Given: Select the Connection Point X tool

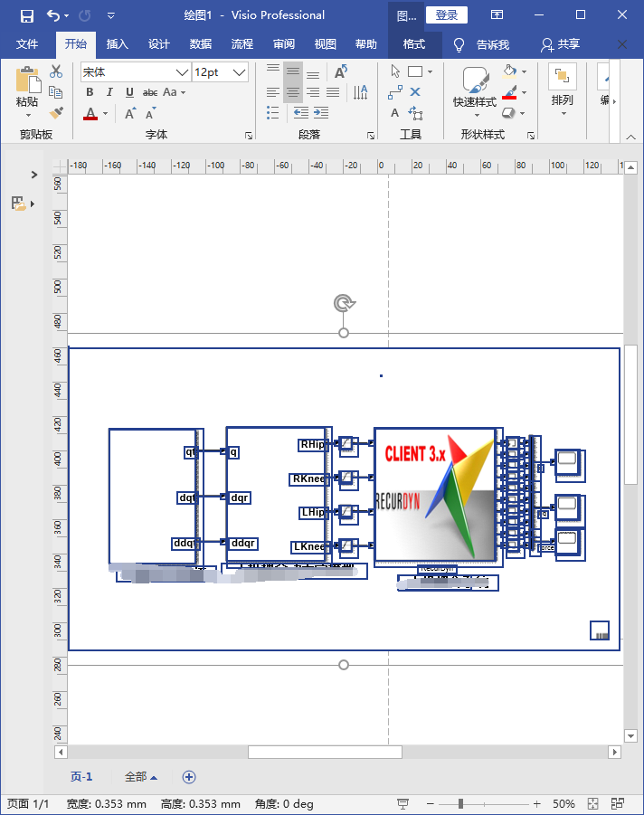Looking at the screenshot, I should (415, 92).
